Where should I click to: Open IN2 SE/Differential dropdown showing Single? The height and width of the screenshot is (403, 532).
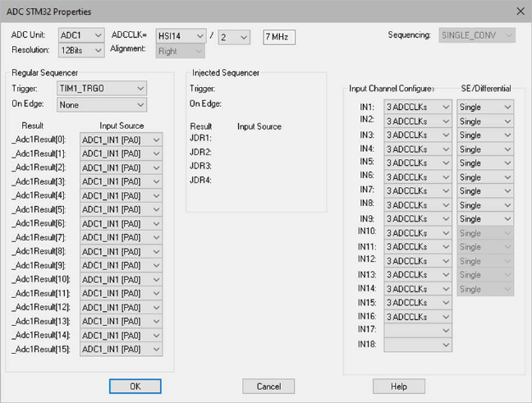click(485, 121)
